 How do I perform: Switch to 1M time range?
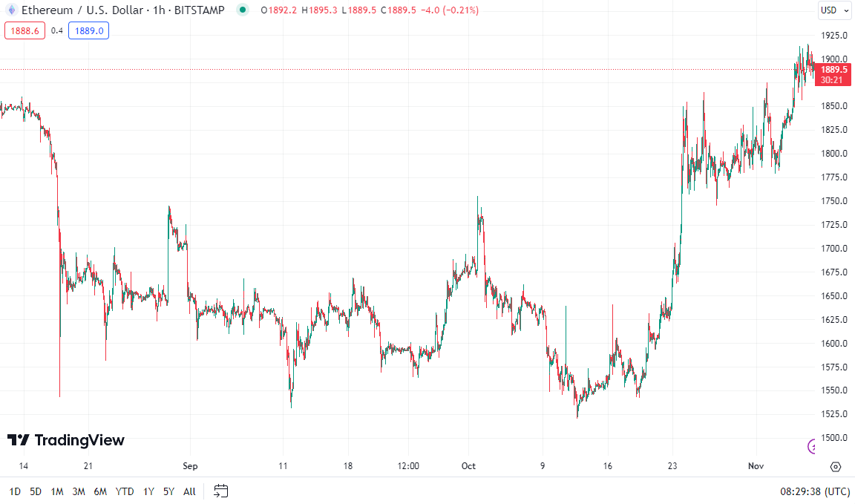pyautogui.click(x=57, y=491)
